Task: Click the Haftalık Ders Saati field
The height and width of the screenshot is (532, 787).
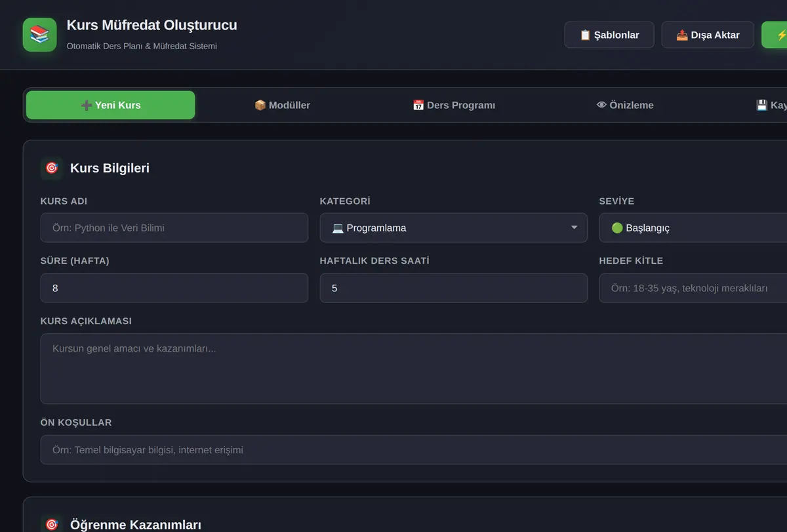Action: coord(454,288)
